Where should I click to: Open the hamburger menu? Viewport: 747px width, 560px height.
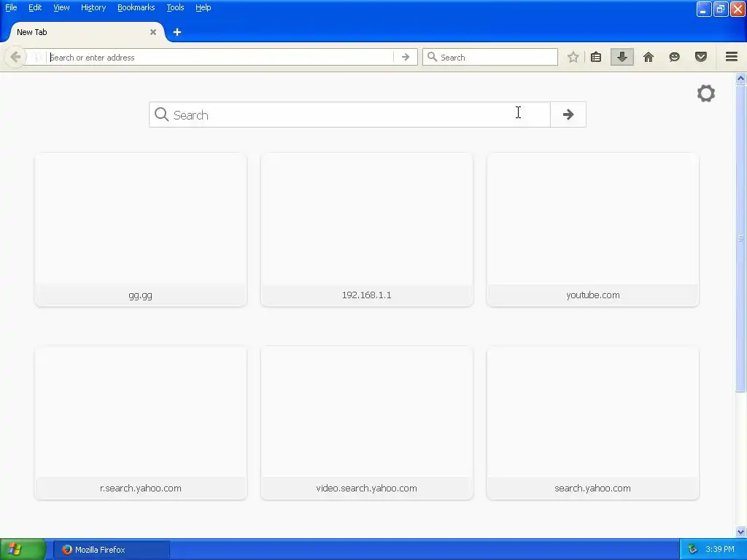pyautogui.click(x=732, y=57)
